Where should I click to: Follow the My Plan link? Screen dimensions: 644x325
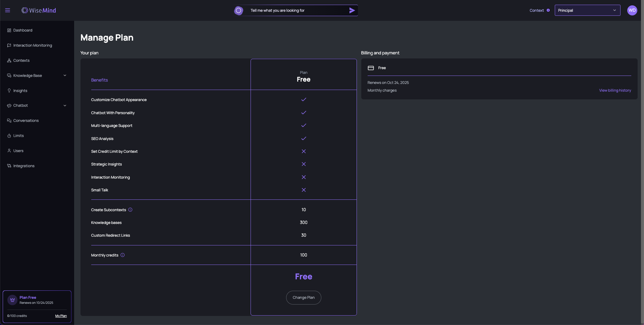pos(61,316)
